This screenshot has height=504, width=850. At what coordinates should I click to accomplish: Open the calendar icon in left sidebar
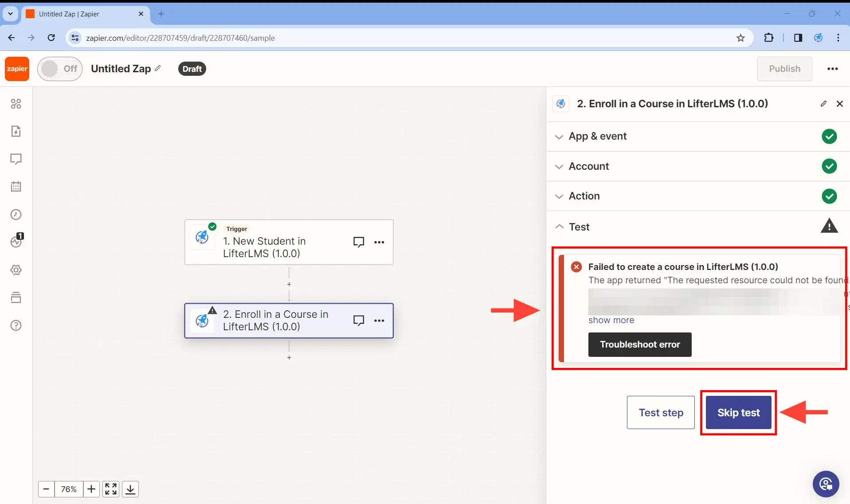tap(16, 187)
